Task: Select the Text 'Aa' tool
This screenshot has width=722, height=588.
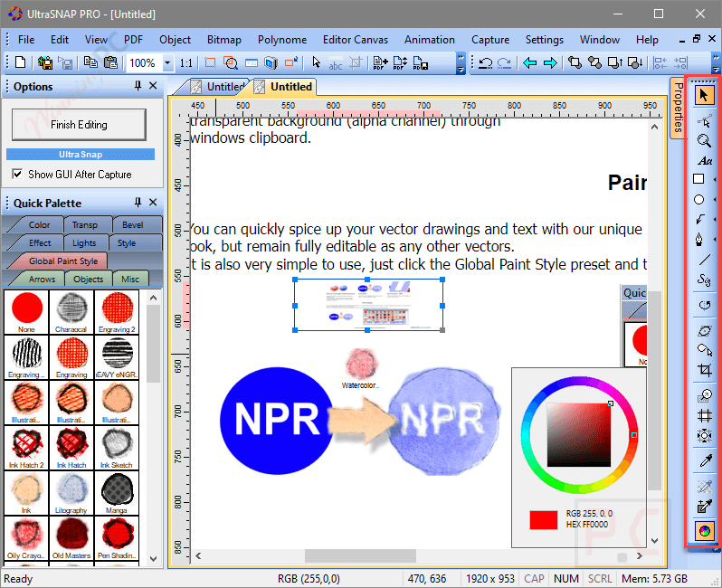Action: pyautogui.click(x=704, y=160)
